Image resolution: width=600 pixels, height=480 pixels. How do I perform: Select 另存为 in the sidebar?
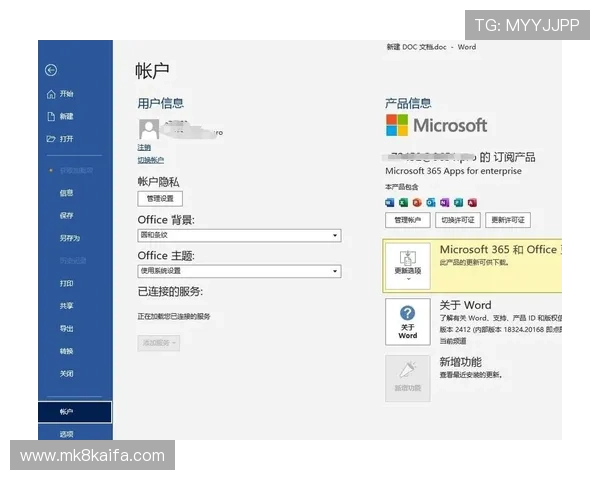70,238
